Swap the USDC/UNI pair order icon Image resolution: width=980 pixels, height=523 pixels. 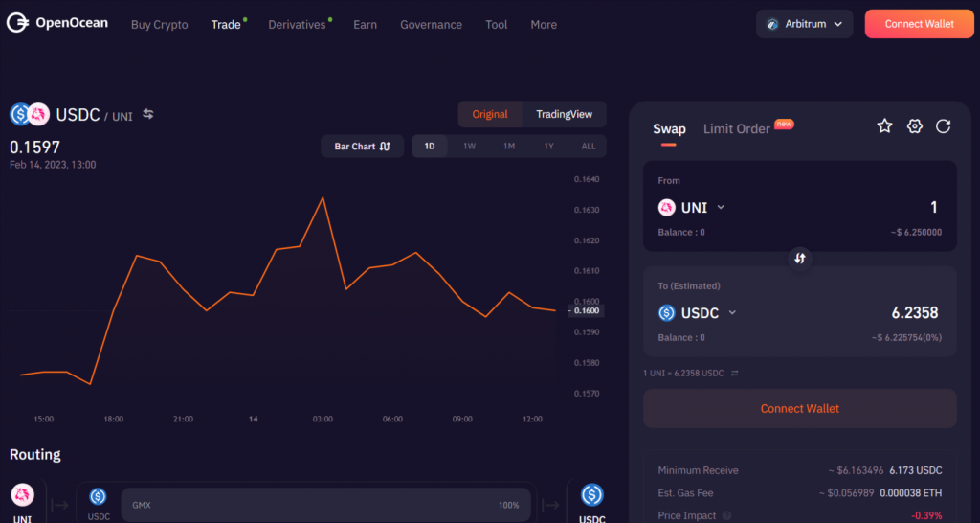[148, 114]
